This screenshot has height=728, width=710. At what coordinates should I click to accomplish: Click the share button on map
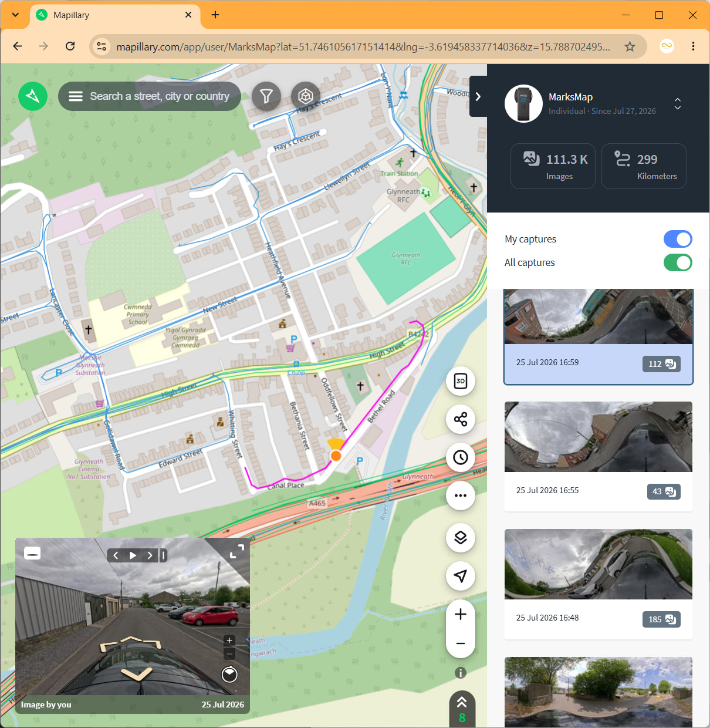point(461,419)
